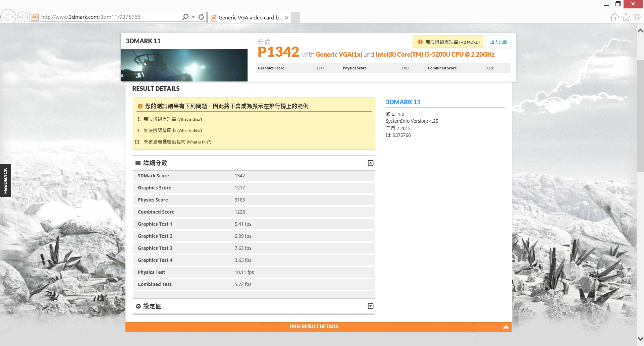Restore down the browser window
644x346 pixels.
618,4
